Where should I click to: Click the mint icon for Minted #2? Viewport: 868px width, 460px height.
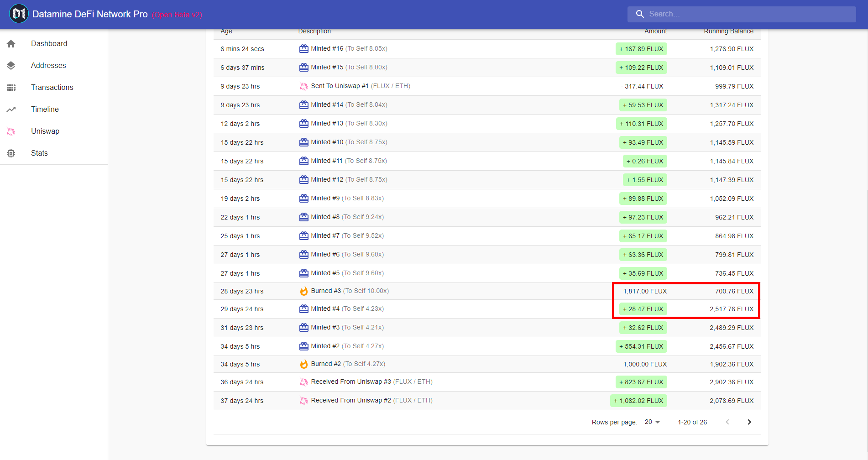coord(303,346)
